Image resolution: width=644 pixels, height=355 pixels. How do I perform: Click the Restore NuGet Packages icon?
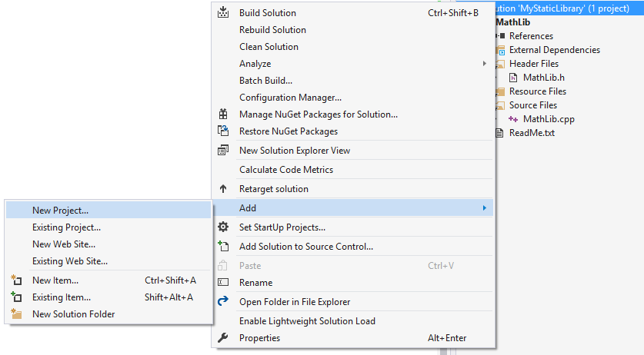pos(223,131)
